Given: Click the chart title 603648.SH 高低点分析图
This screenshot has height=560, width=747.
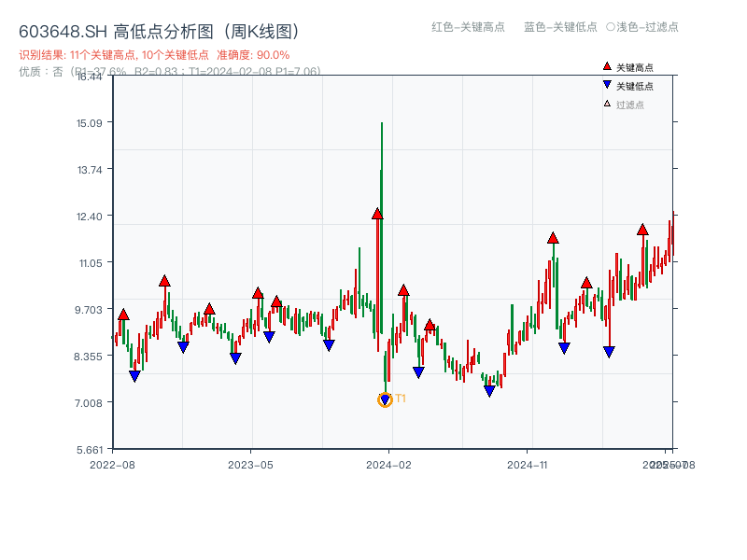Looking at the screenshot, I should (160, 32).
